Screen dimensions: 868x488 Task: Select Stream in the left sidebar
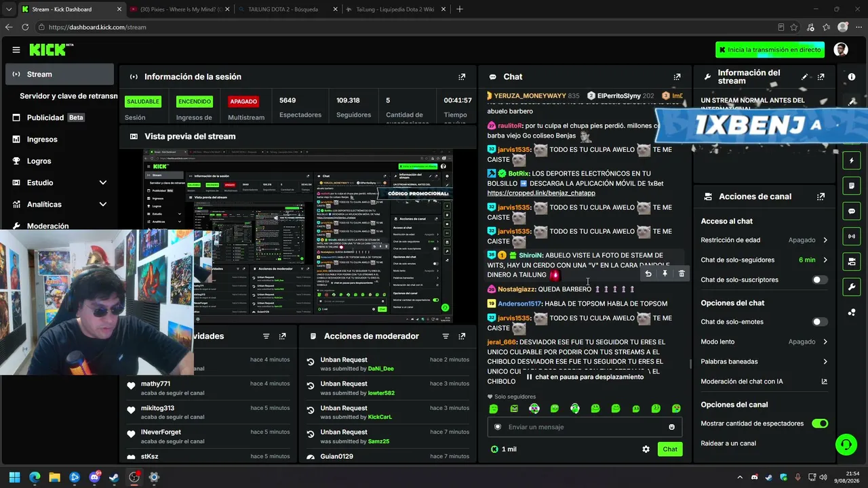tap(60, 75)
